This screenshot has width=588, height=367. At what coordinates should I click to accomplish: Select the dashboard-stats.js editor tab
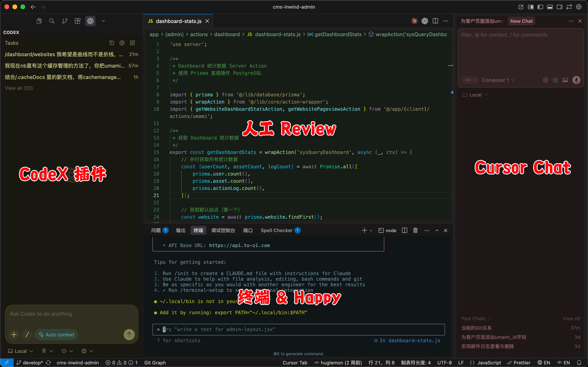(x=178, y=21)
